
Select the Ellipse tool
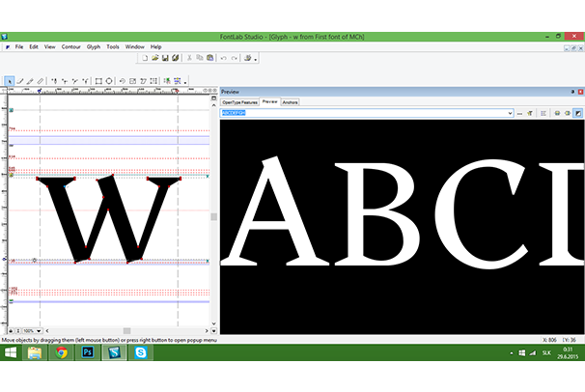(x=109, y=81)
